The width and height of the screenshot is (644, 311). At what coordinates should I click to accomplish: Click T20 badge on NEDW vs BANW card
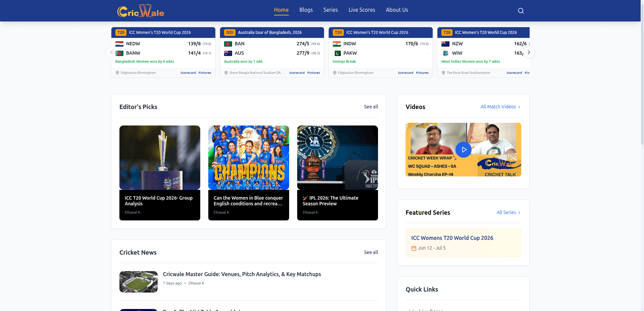(x=121, y=33)
